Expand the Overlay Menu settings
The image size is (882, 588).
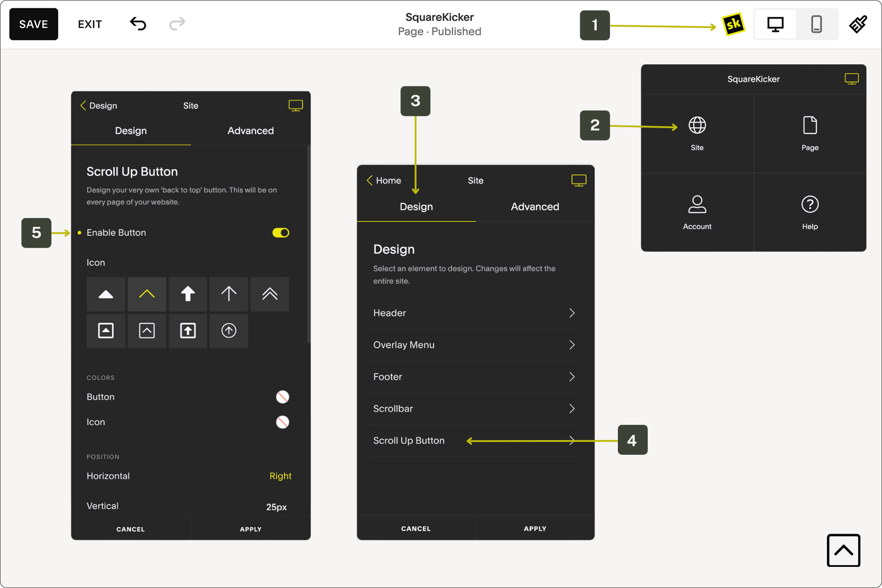pyautogui.click(x=474, y=345)
